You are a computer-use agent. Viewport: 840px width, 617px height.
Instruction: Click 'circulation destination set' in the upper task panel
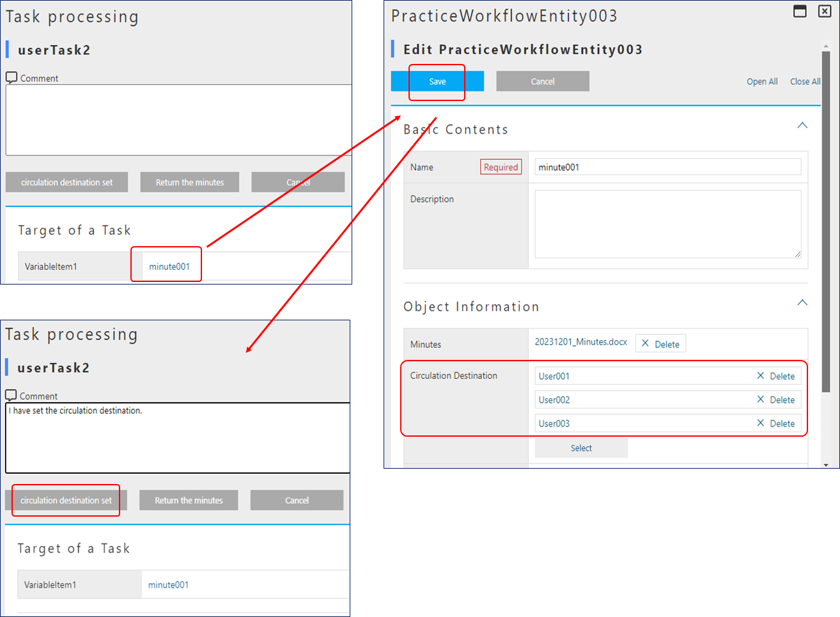coord(66,182)
